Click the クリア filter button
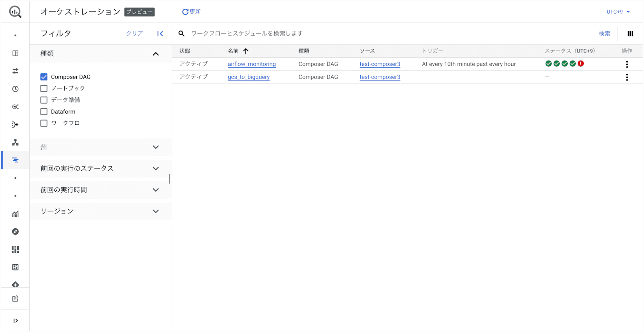This screenshot has width=644, height=332. click(135, 33)
